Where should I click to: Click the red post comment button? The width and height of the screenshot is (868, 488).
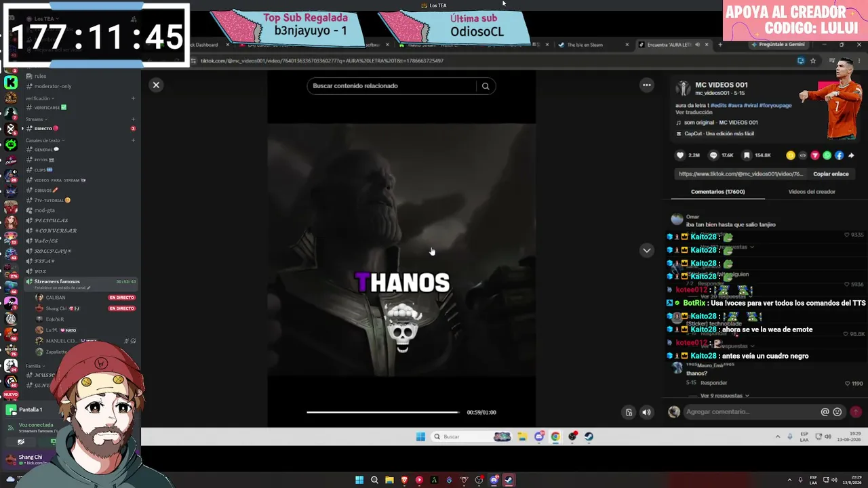[x=856, y=412]
